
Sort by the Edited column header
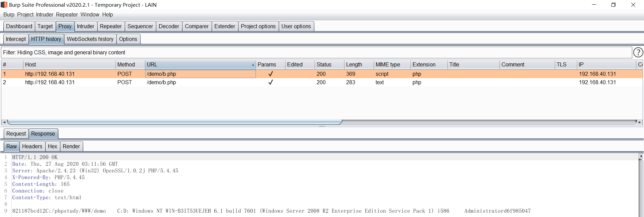[300, 64]
